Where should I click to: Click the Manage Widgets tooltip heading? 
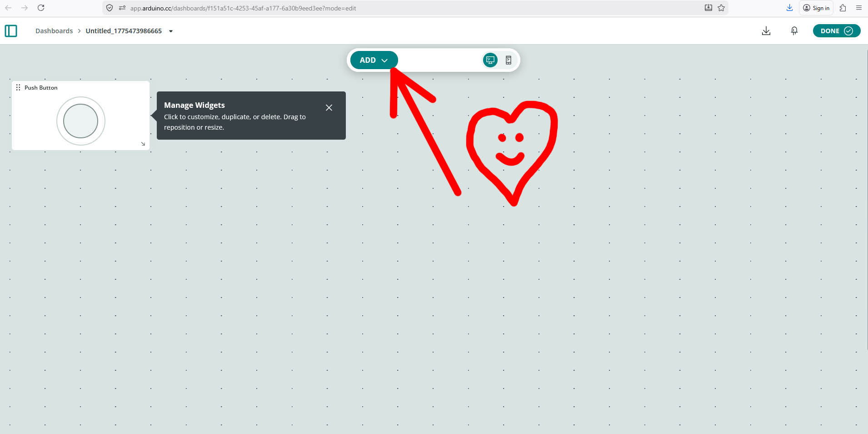pos(195,105)
